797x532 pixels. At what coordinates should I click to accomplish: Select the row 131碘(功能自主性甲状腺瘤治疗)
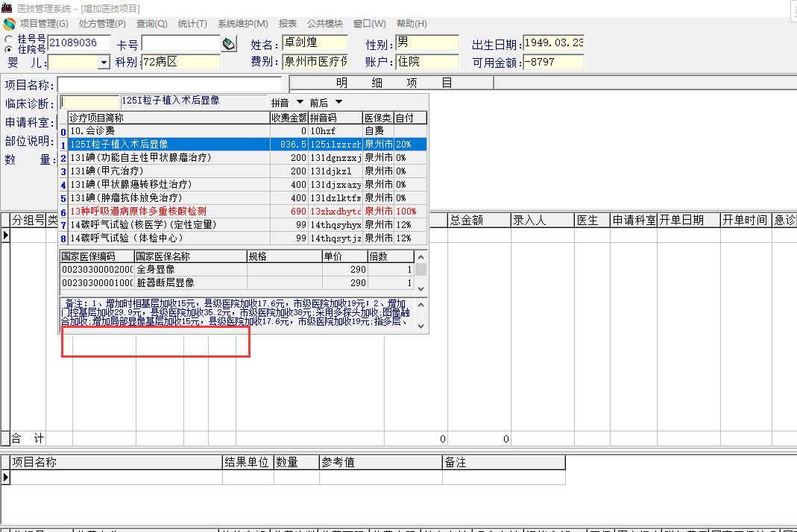tap(247, 157)
